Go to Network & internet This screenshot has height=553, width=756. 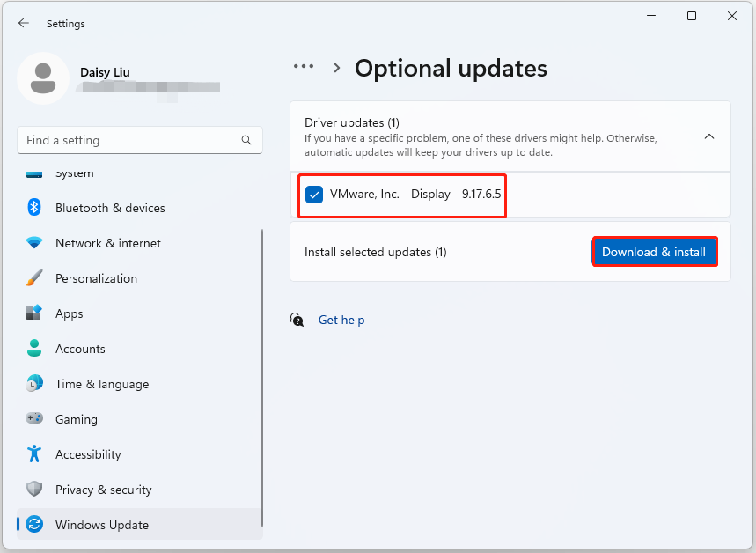click(140, 243)
